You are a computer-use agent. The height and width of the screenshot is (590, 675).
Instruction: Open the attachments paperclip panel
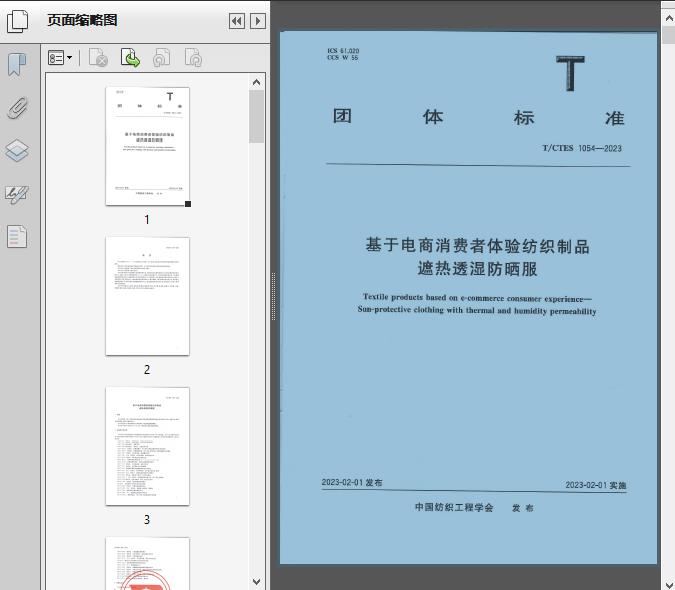tap(18, 108)
